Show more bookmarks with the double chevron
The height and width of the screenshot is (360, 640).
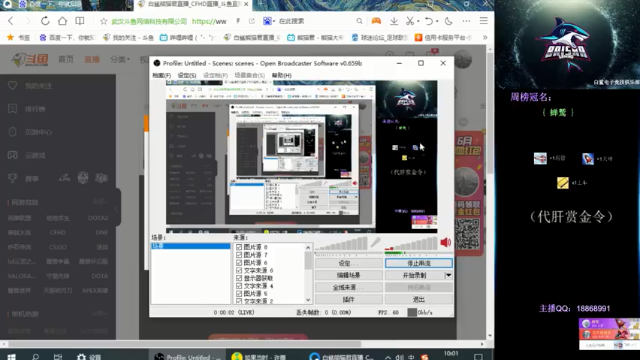485,37
